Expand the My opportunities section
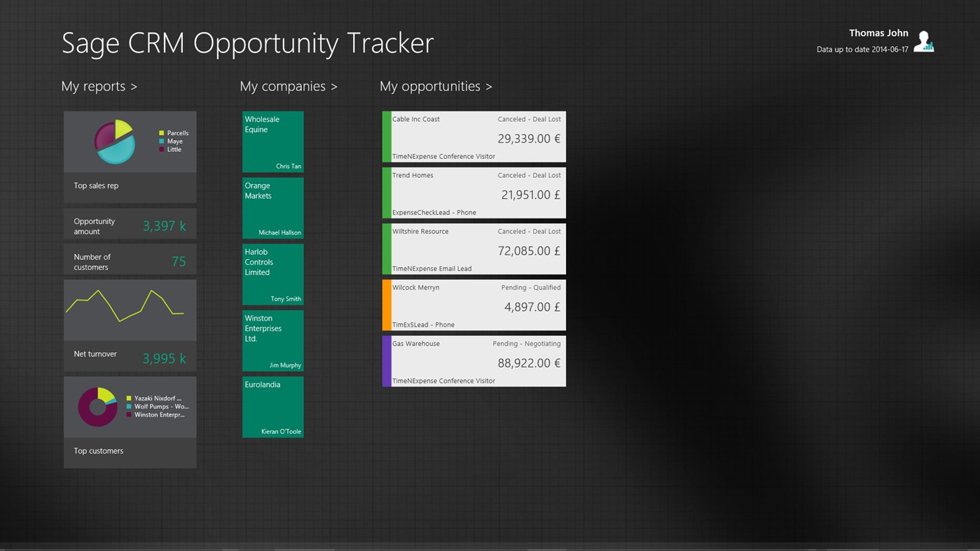 point(436,85)
